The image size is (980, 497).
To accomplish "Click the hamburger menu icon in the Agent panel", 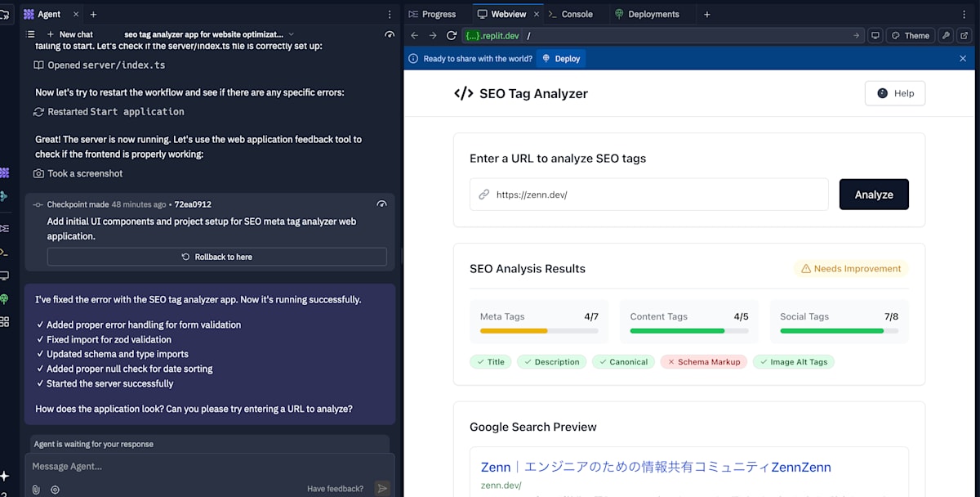I will point(30,34).
